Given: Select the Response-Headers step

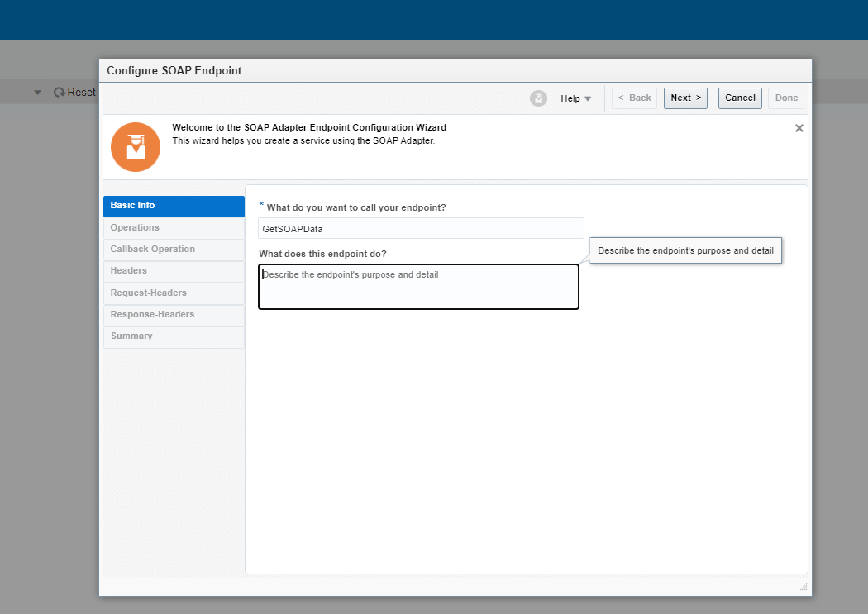Looking at the screenshot, I should pos(174,315).
